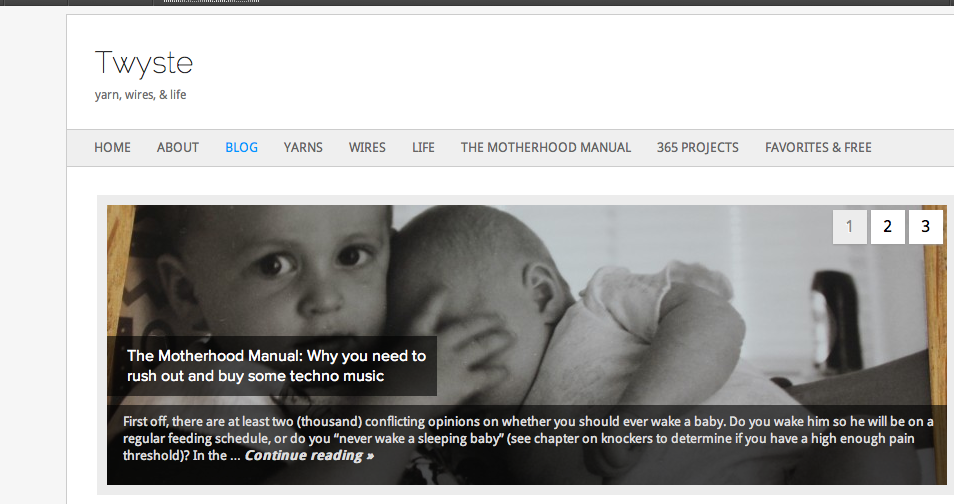Click the Twyste site title

(x=143, y=63)
